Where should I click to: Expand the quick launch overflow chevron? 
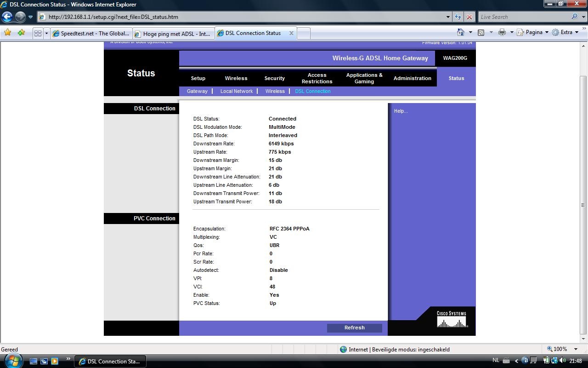(68, 359)
